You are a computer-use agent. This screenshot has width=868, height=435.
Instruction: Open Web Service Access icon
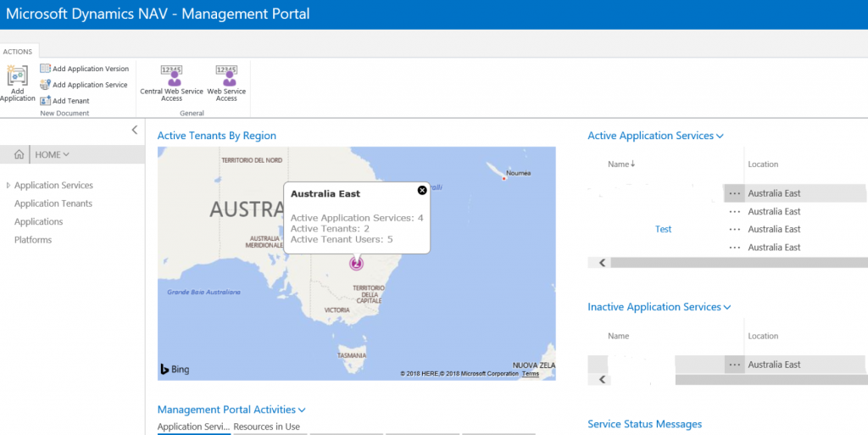pyautogui.click(x=226, y=76)
